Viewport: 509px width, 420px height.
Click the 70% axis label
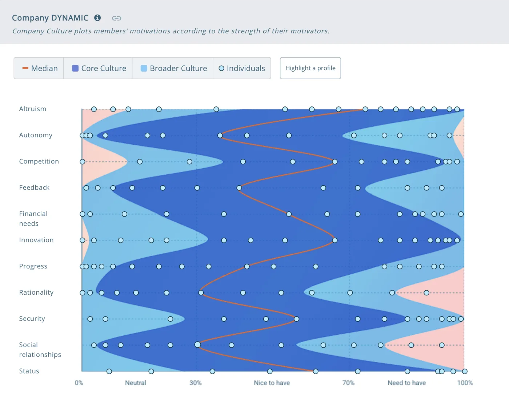coord(348,383)
